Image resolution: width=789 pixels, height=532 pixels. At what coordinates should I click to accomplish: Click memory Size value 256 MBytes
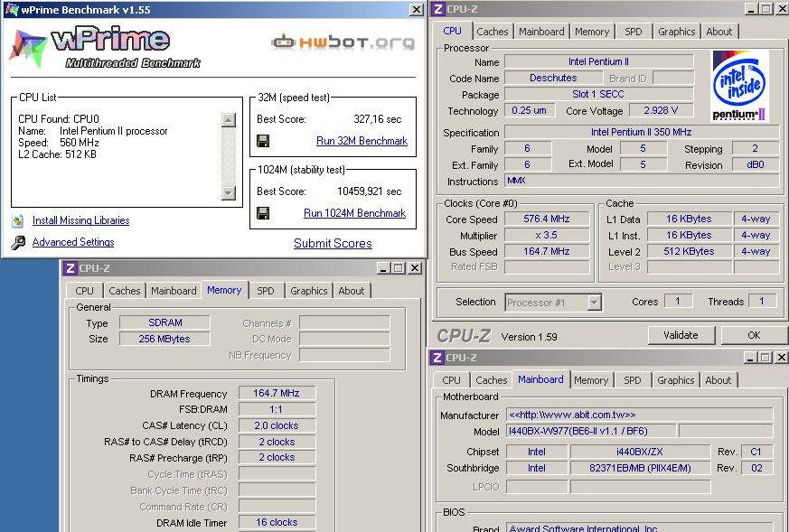tap(164, 339)
